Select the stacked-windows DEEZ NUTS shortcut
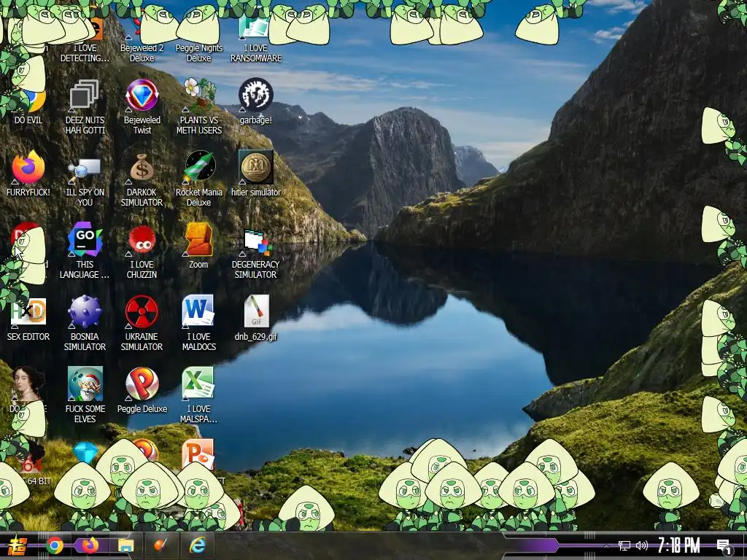This screenshot has height=560, width=747. click(x=85, y=96)
